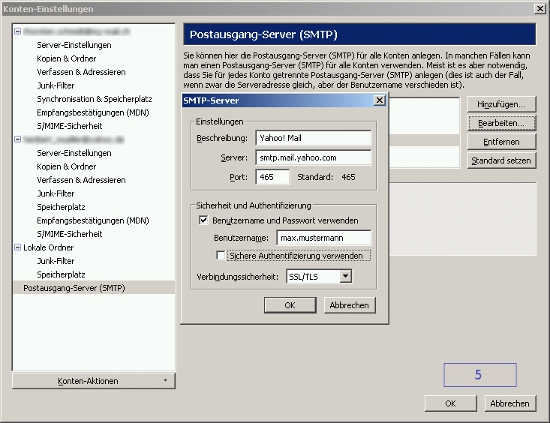Click the Hinzufügen... button

(501, 104)
